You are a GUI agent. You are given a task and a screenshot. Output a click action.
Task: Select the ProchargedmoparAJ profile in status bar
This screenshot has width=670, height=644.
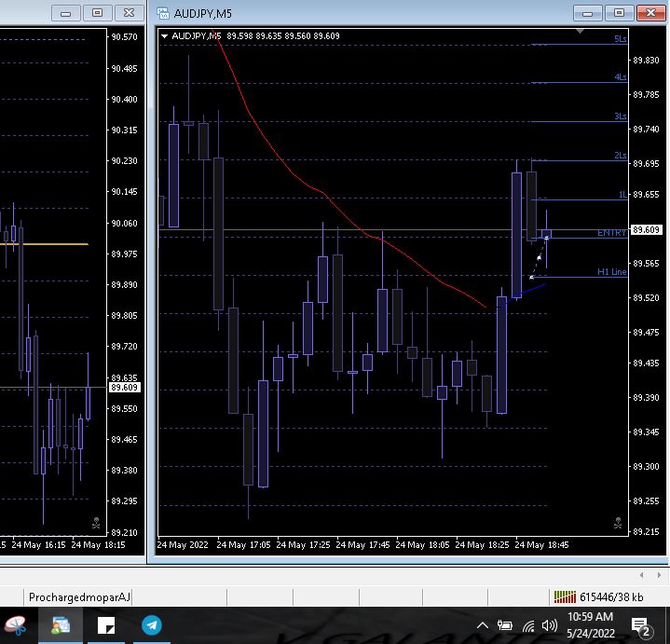click(79, 596)
